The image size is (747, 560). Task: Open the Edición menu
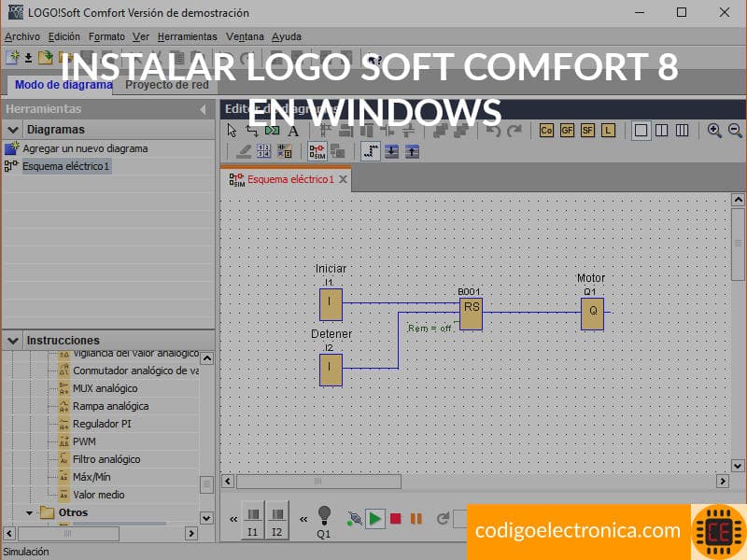(x=64, y=36)
